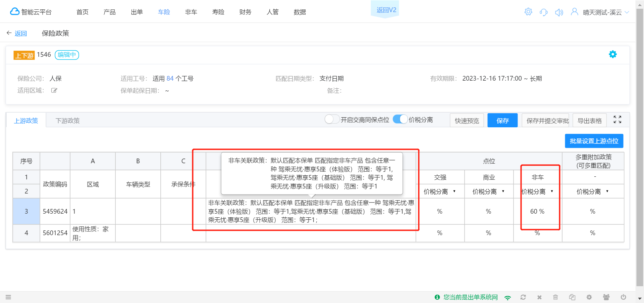Click the wifi network status icon
644x303 pixels.
(x=508, y=297)
